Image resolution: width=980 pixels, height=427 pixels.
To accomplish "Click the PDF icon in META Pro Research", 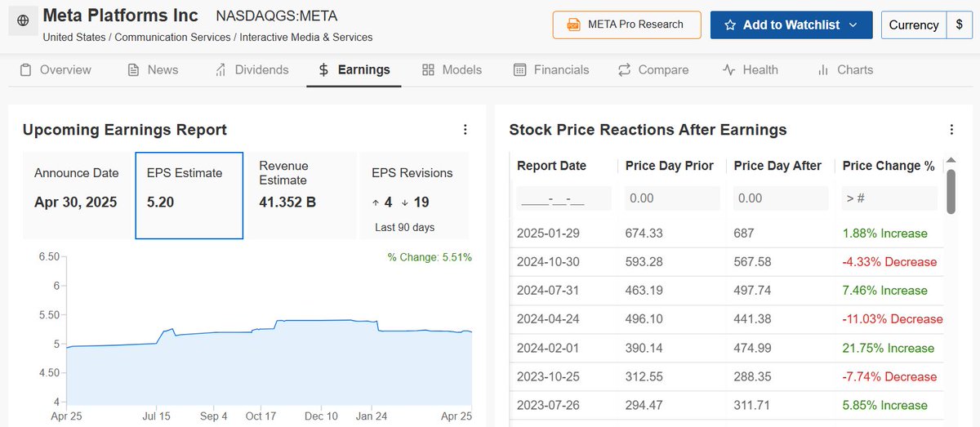I will tap(573, 24).
